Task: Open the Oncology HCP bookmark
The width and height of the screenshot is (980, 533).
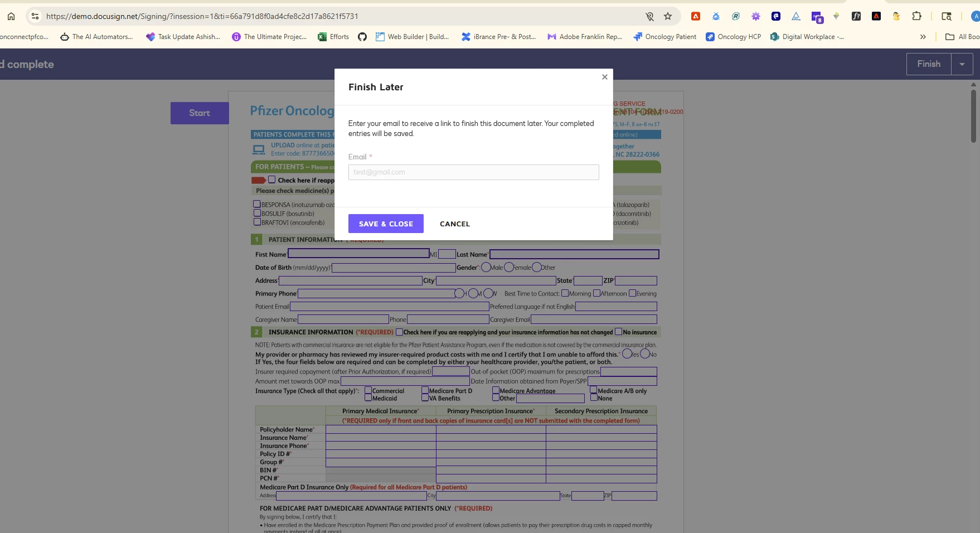Action: [733, 37]
